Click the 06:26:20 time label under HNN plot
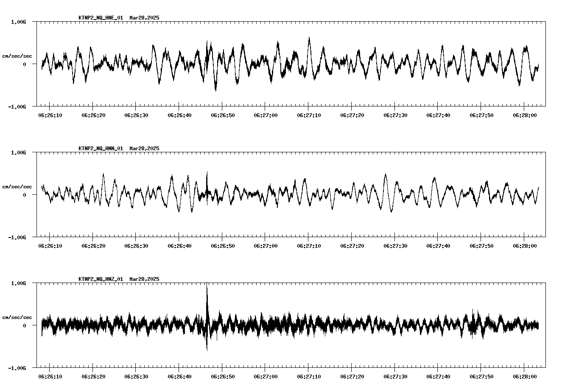Viewport: 576px width, 392px height. (93, 246)
